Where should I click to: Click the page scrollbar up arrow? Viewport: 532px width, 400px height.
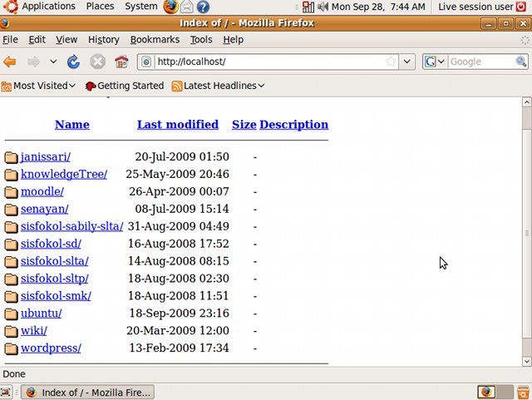coord(526,101)
